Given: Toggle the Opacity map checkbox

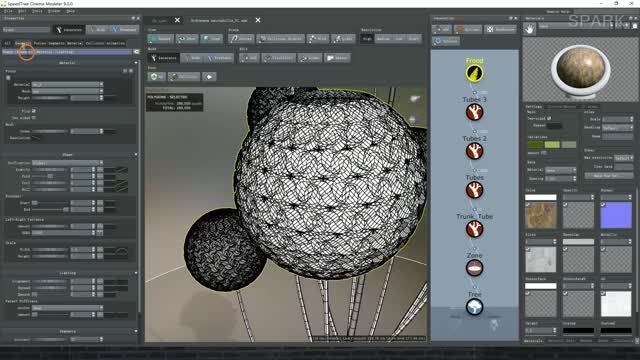Looking at the screenshot, I should pyautogui.click(x=565, y=204).
